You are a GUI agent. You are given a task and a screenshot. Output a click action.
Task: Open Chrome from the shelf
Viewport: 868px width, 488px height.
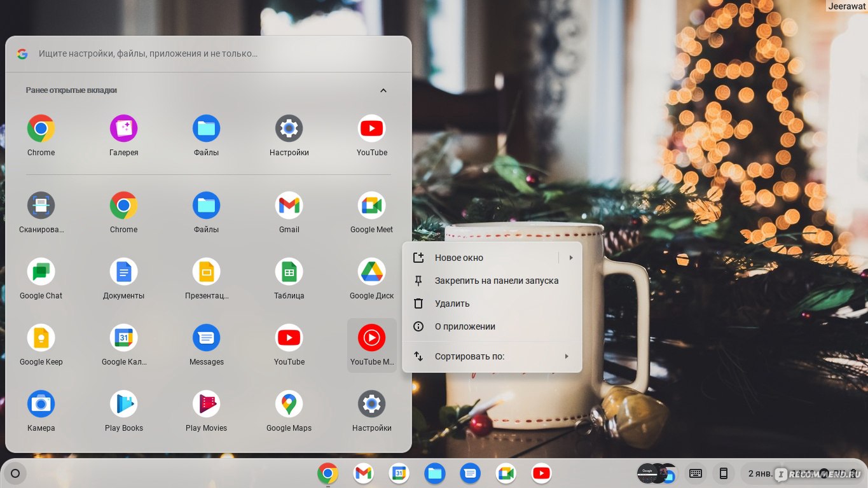327,473
